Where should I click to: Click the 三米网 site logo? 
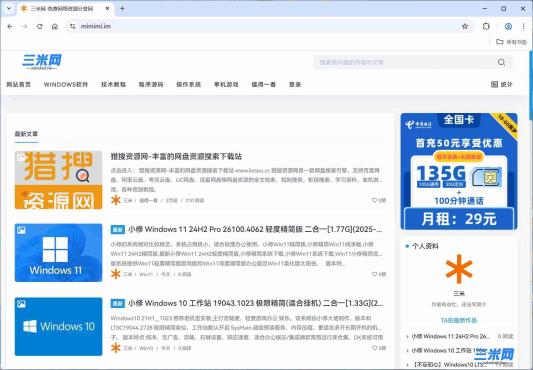[x=42, y=62]
